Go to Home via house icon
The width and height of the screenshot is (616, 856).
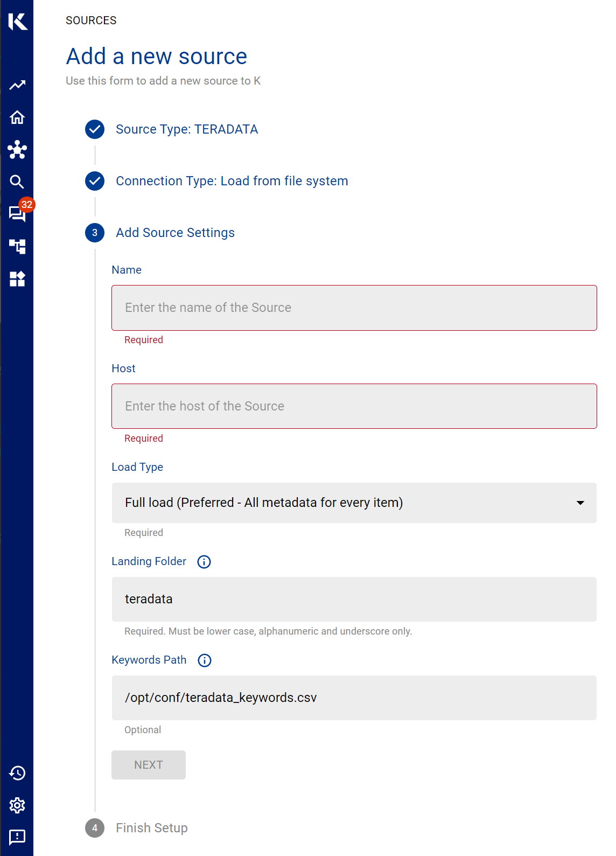pyautogui.click(x=17, y=117)
